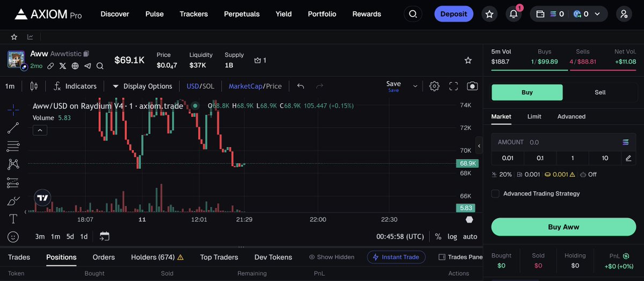Open the token's link icon beside 2mo

pos(50,66)
